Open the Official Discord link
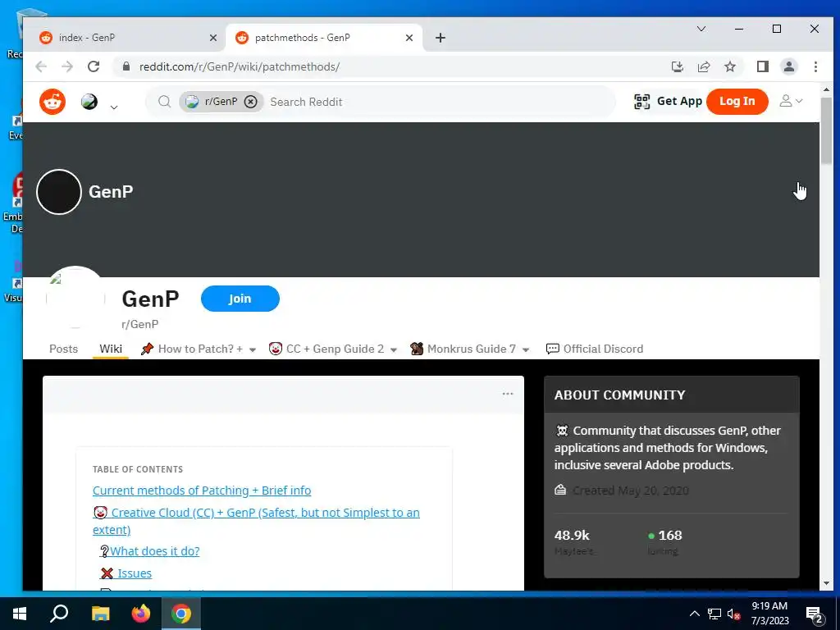The image size is (840, 630). tap(594, 349)
